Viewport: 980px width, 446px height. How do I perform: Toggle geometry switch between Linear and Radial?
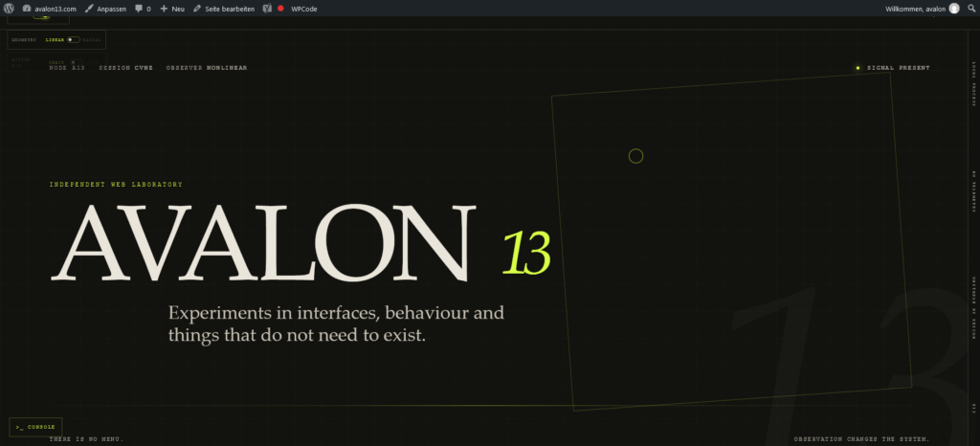tap(74, 39)
